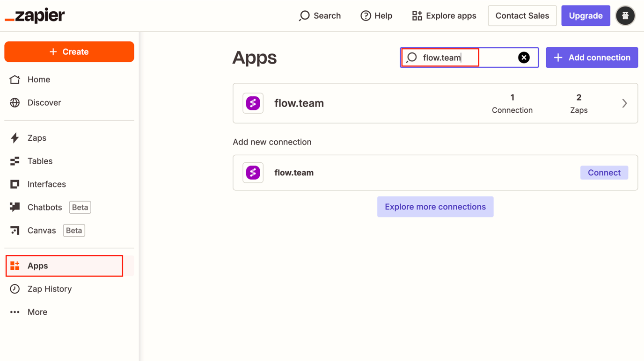The width and height of the screenshot is (644, 361).
Task: Select the Zaps icon in sidebar
Action: 15,137
